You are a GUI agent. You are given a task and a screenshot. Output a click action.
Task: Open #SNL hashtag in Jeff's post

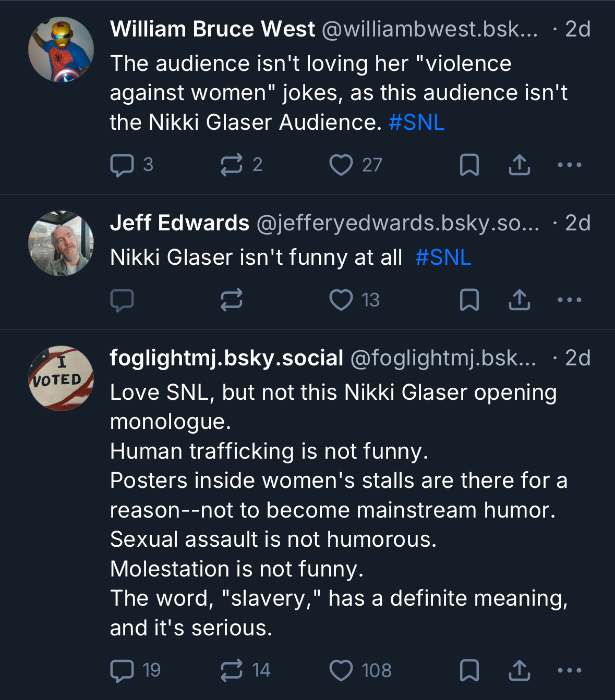pyautogui.click(x=443, y=257)
